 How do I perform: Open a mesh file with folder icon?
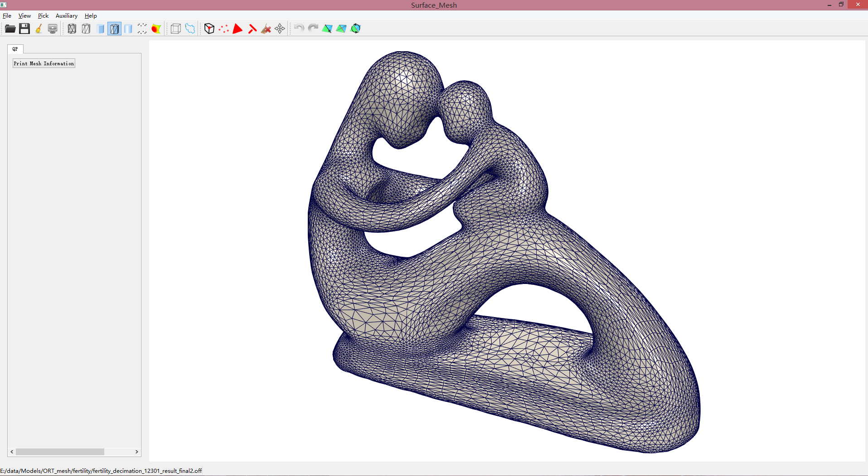pos(10,29)
